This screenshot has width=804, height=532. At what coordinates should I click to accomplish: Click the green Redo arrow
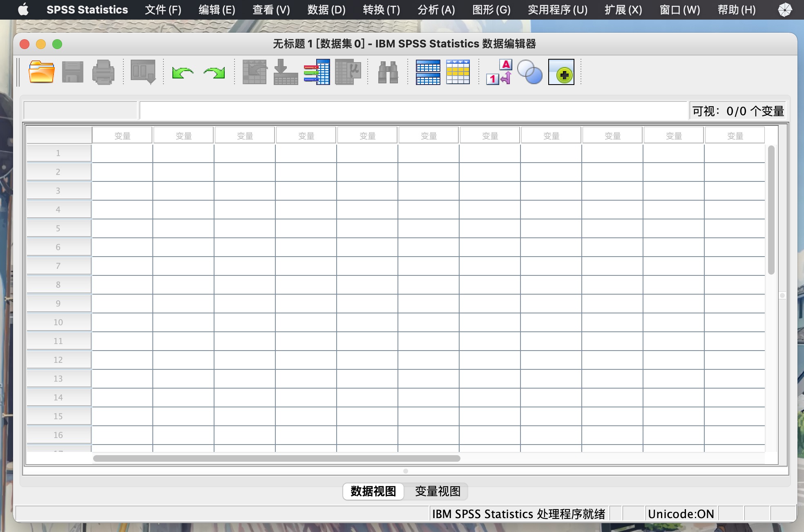point(214,73)
